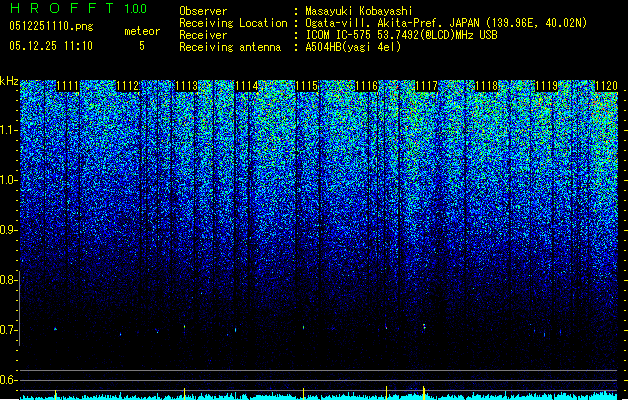Image resolution: width=629 pixels, height=400 pixels.
Task: Select the Ogata-vill. Akita-Pref. JAPAN location text
Action: (446, 23)
